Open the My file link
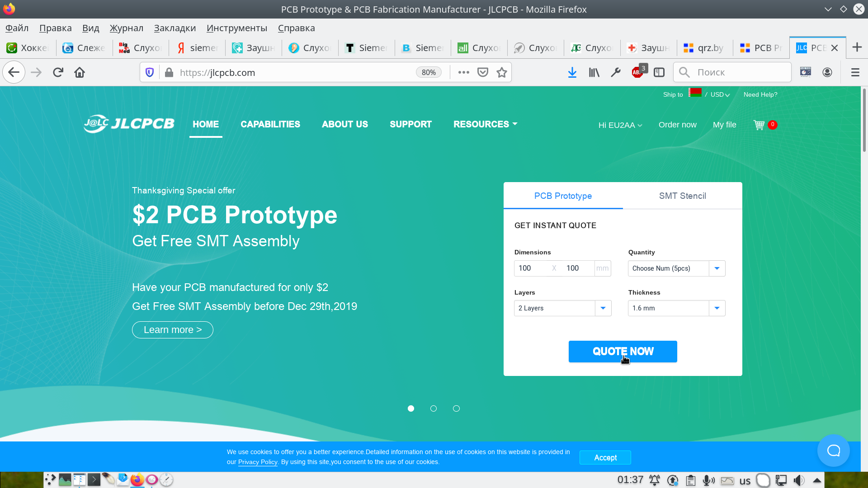 click(x=725, y=125)
